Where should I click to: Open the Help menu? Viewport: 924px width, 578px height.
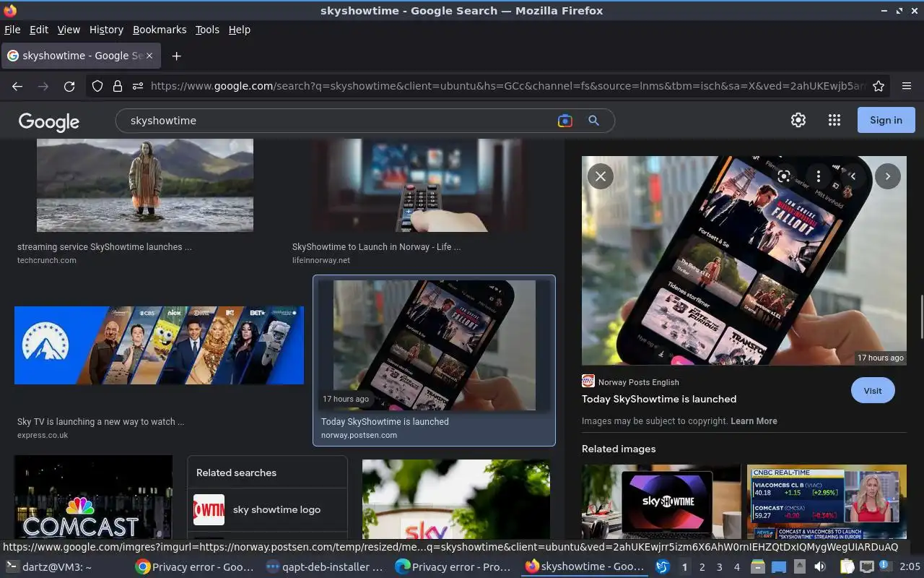coord(239,30)
